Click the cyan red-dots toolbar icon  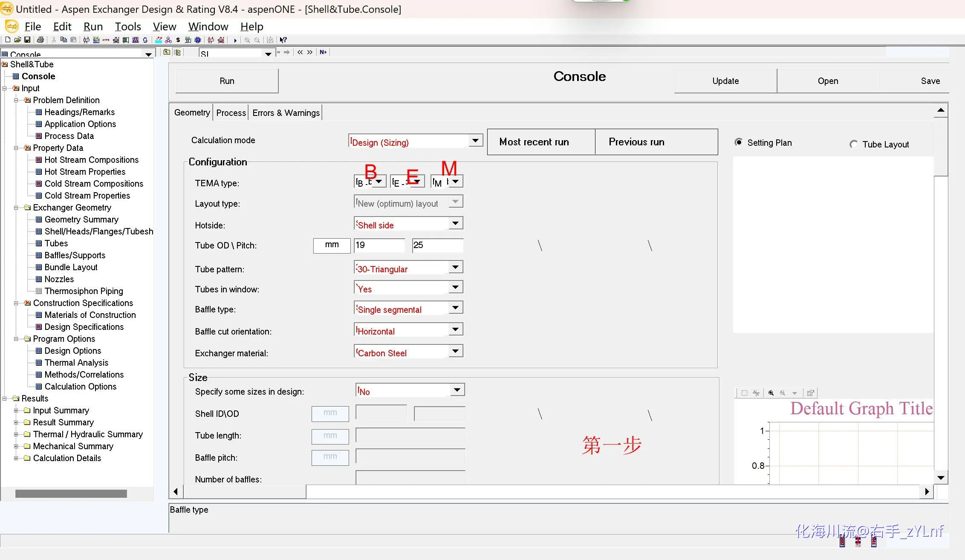coord(159,40)
